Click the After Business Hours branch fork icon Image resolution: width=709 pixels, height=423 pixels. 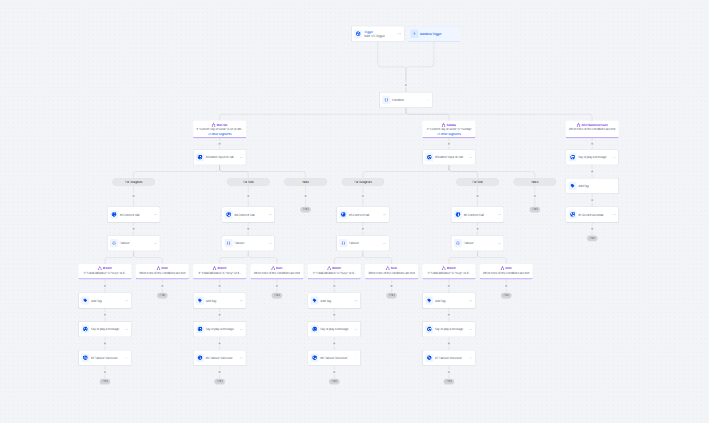click(x=578, y=125)
